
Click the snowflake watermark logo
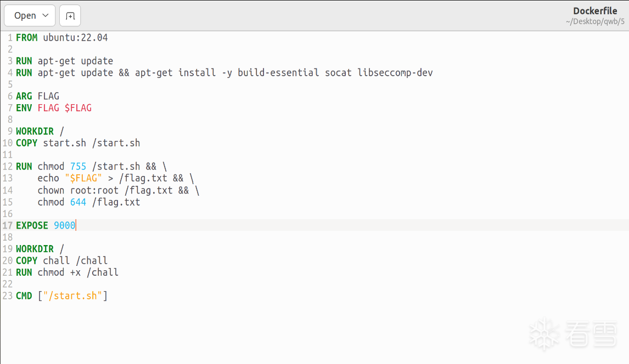(544, 333)
